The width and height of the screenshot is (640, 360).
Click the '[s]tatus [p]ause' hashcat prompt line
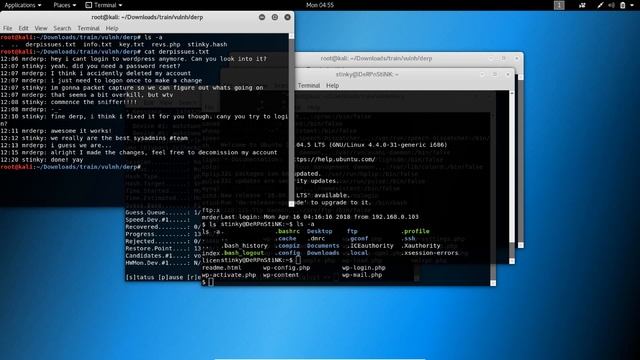(x=163, y=277)
